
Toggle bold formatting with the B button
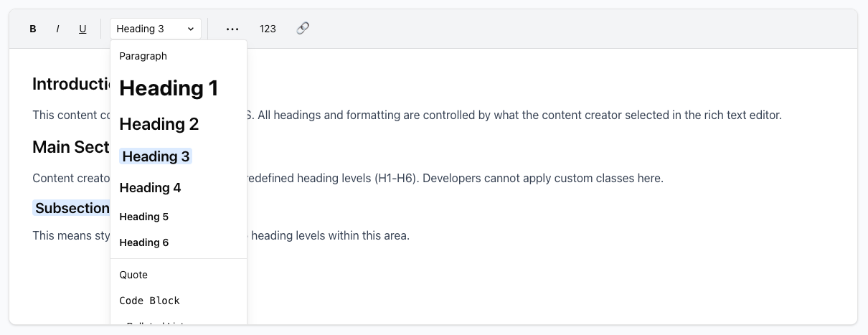point(33,29)
